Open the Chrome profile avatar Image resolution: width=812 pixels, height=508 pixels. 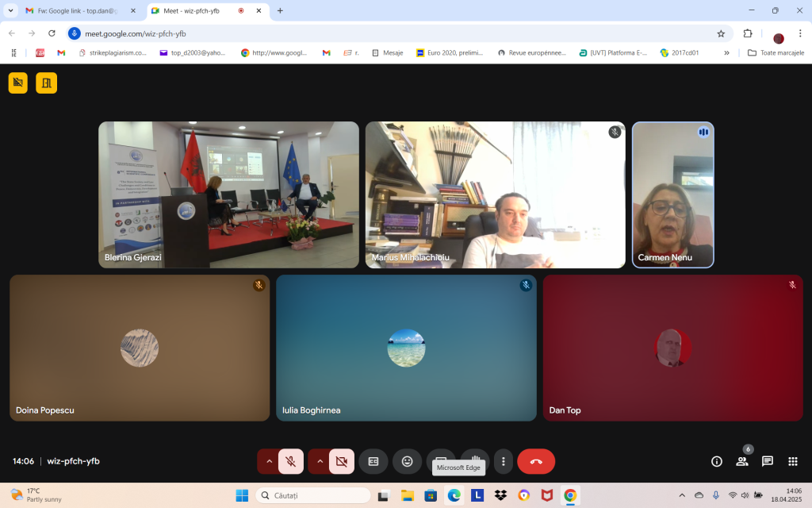779,38
